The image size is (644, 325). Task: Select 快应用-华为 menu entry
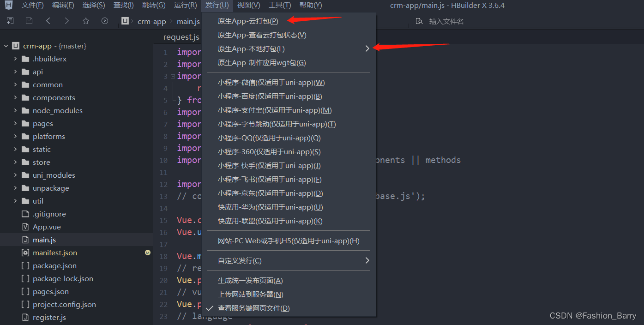pyautogui.click(x=289, y=207)
